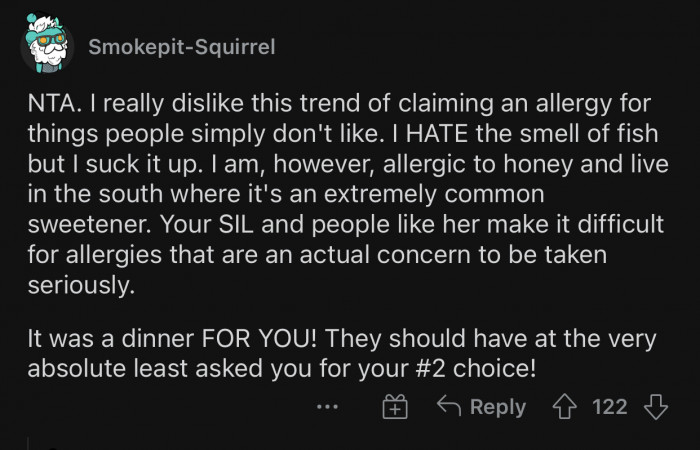Click the 122 vote score
The height and width of the screenshot is (450, 700).
610,407
